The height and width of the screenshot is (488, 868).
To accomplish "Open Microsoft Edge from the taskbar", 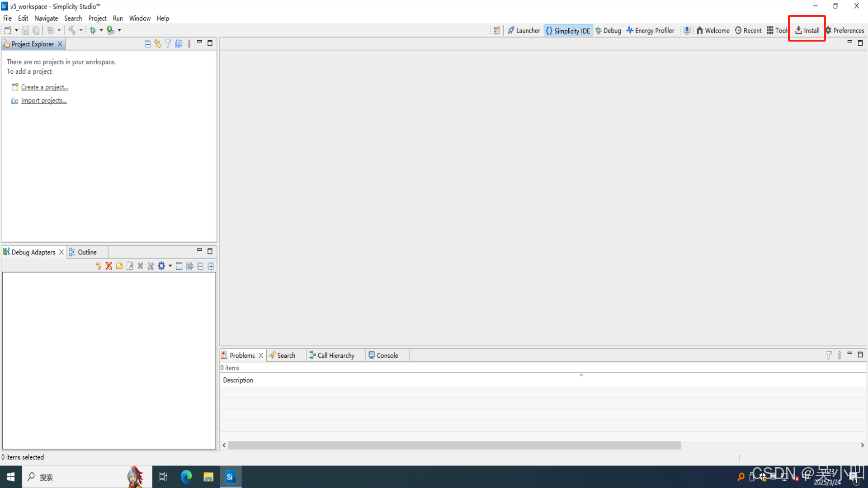I will coord(186,477).
